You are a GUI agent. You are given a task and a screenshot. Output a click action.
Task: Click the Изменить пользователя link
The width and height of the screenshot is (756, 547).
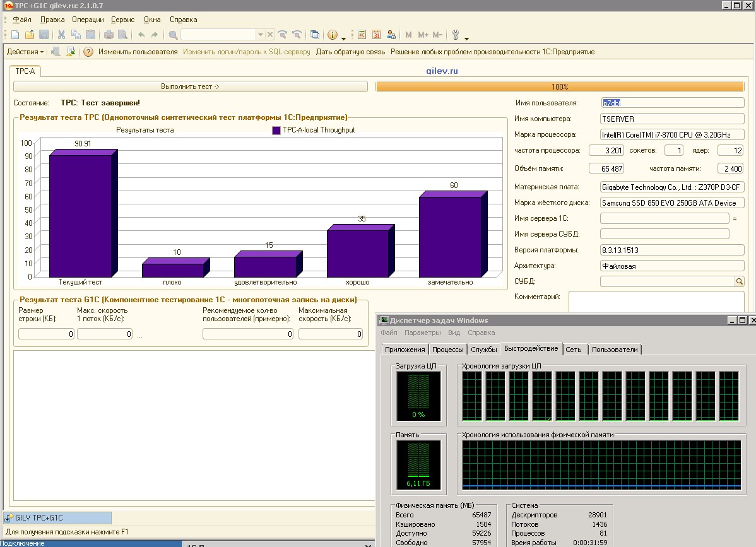pos(138,52)
